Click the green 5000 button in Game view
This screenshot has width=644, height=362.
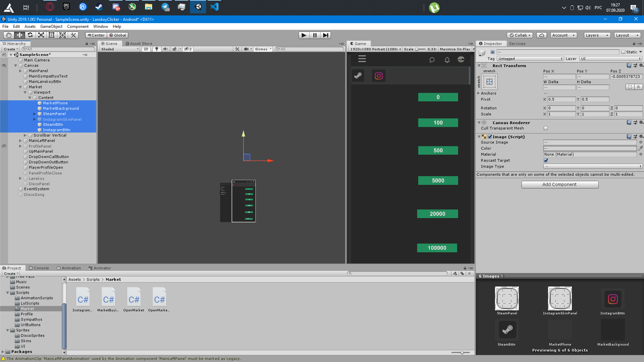tap(438, 180)
